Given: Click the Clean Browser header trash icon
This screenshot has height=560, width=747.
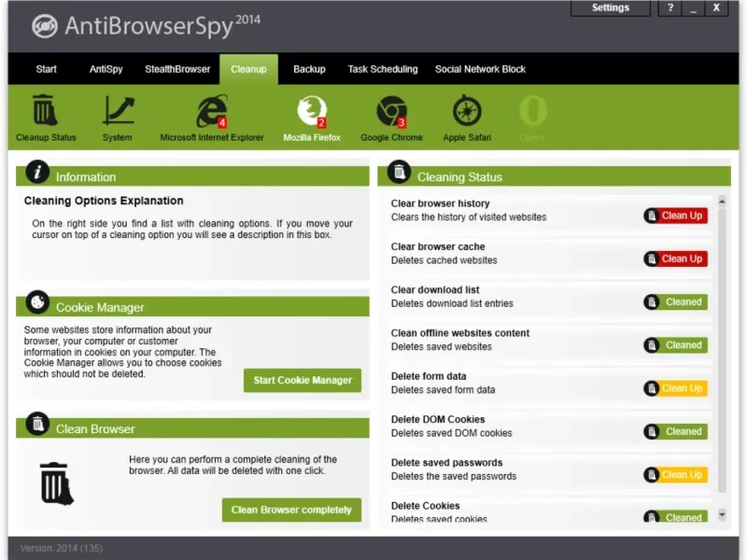Looking at the screenshot, I should pyautogui.click(x=37, y=424).
